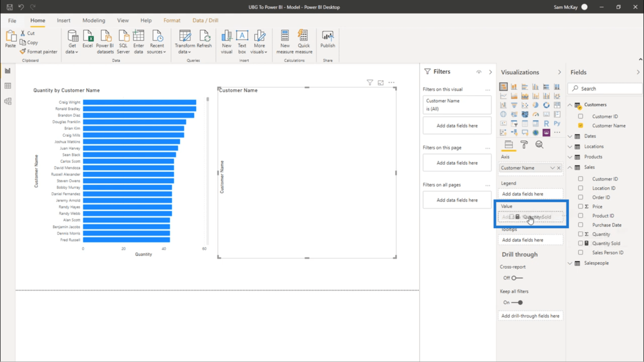
Task: Select the stacked bar chart visual
Action: (x=503, y=87)
